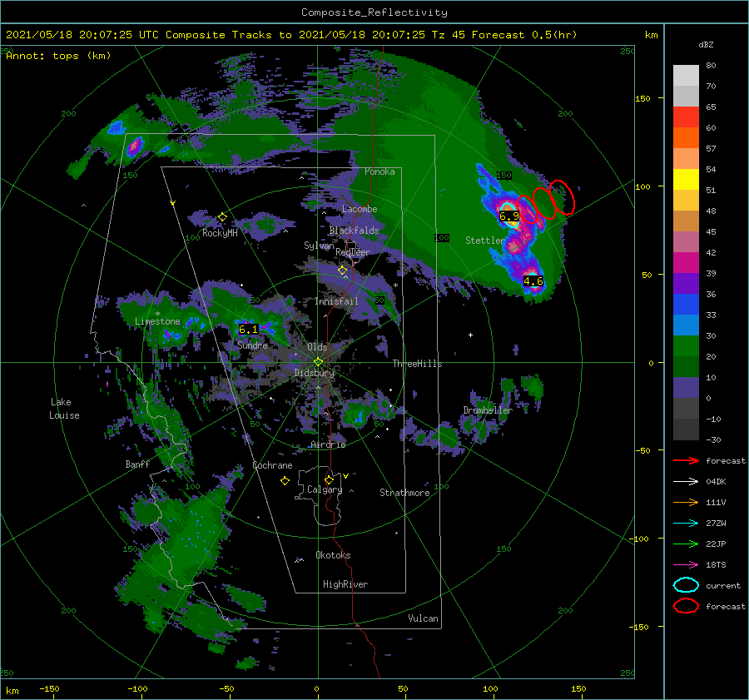Click the 100 tick on right km axis
749x700 pixels.
pyautogui.click(x=642, y=186)
